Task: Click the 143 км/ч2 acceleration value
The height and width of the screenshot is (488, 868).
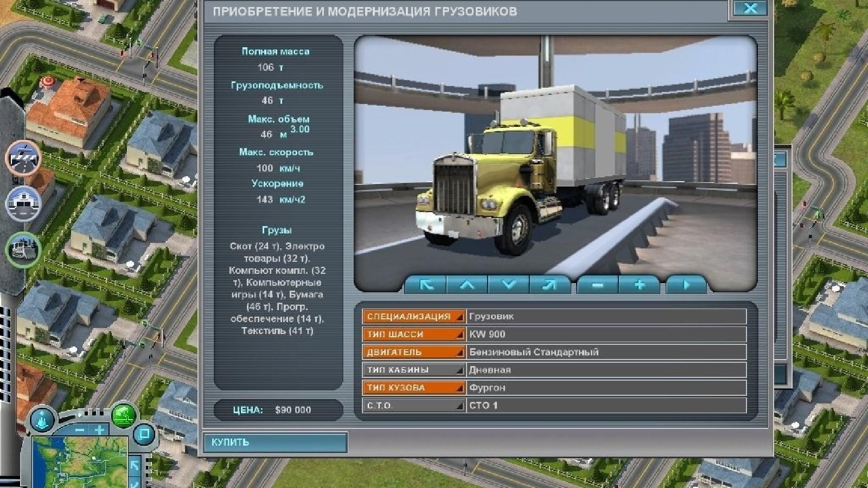Action: pos(281,200)
